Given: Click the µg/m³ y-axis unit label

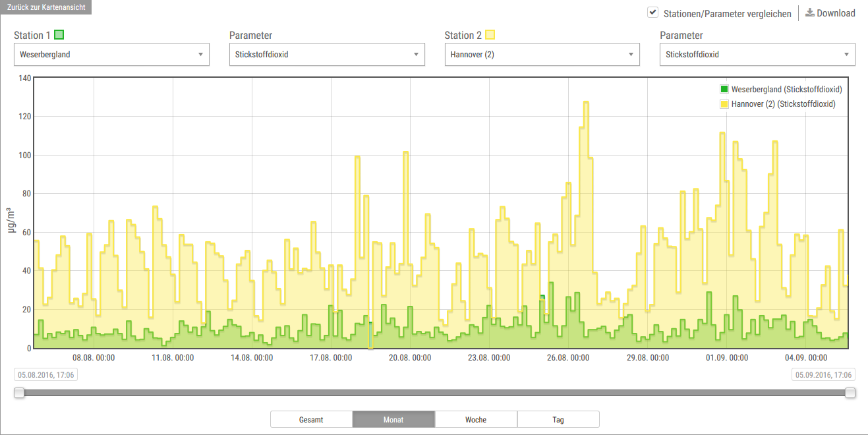Looking at the screenshot, I should tap(12, 220).
